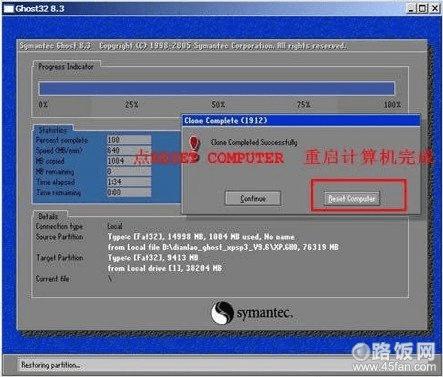Click the Symantec Ghost copyright header line
This screenshot has height=377, width=443.
coord(183,46)
